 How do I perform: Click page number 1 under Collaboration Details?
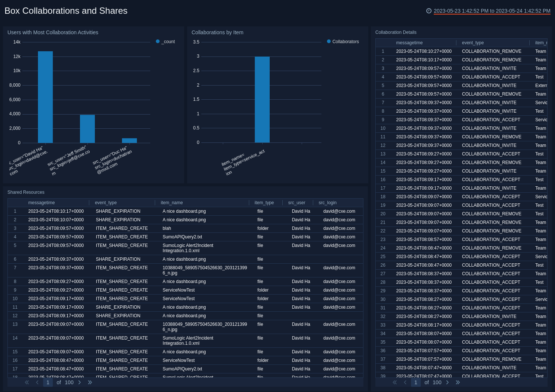[x=416, y=382]
